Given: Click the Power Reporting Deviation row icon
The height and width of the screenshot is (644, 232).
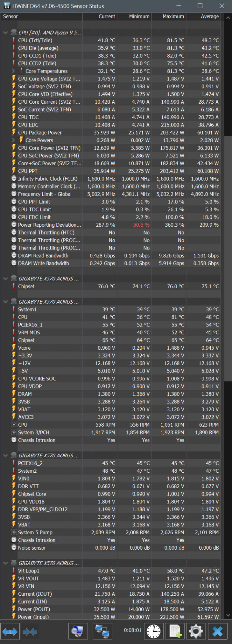Looking at the screenshot, I should [x=14, y=225].
